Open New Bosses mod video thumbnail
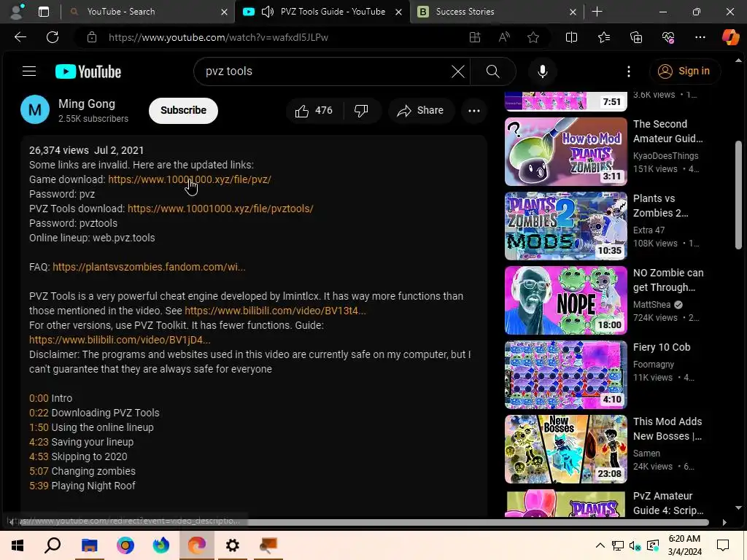 tap(566, 449)
